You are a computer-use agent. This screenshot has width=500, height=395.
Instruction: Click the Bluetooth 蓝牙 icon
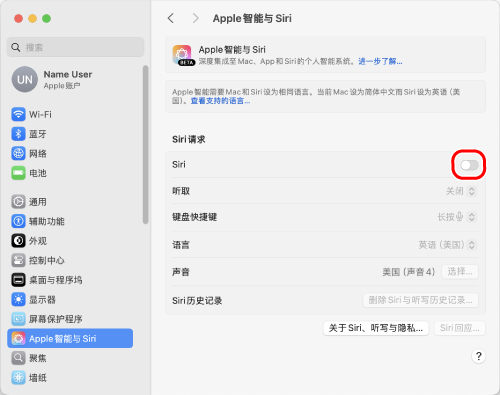18,134
